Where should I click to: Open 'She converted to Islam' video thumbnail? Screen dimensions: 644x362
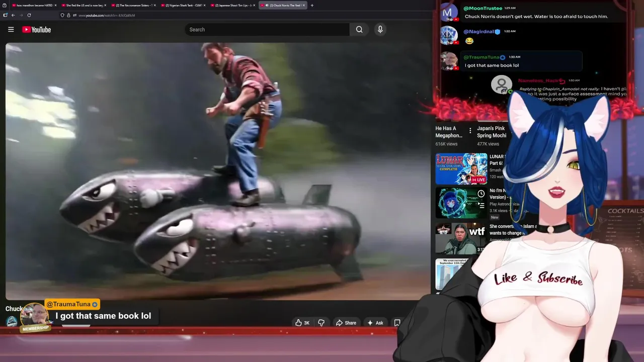pos(461,238)
